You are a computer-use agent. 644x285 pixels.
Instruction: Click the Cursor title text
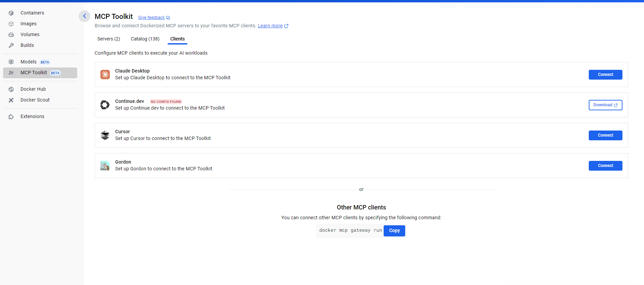[x=123, y=132]
